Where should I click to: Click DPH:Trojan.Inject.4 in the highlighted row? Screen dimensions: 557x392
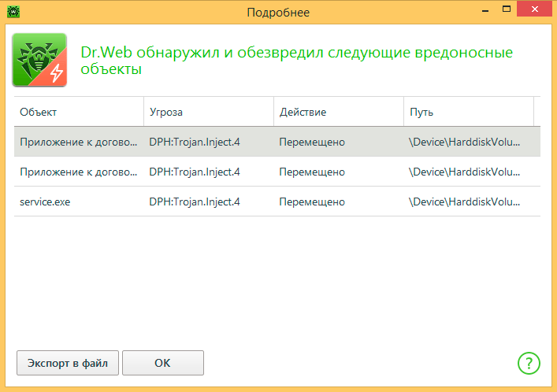coord(195,142)
